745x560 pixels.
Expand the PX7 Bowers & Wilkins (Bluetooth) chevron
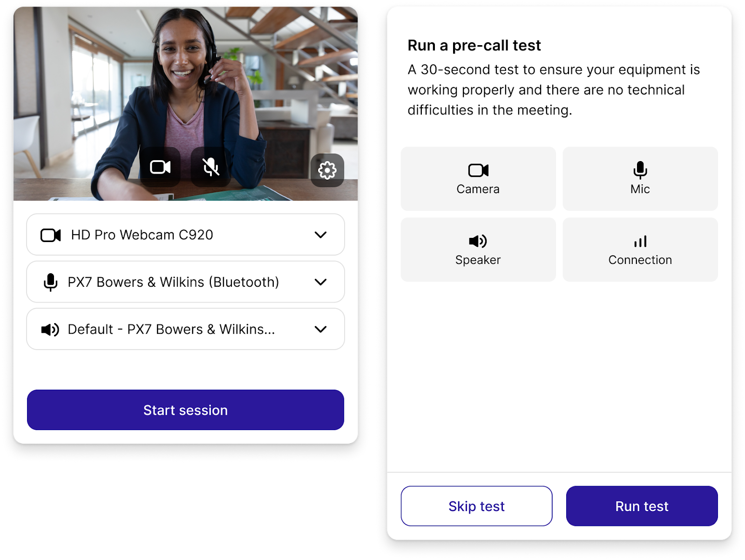pos(320,282)
